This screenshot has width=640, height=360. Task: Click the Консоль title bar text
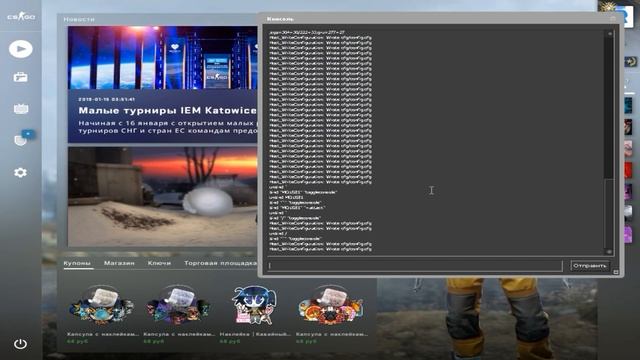280,19
